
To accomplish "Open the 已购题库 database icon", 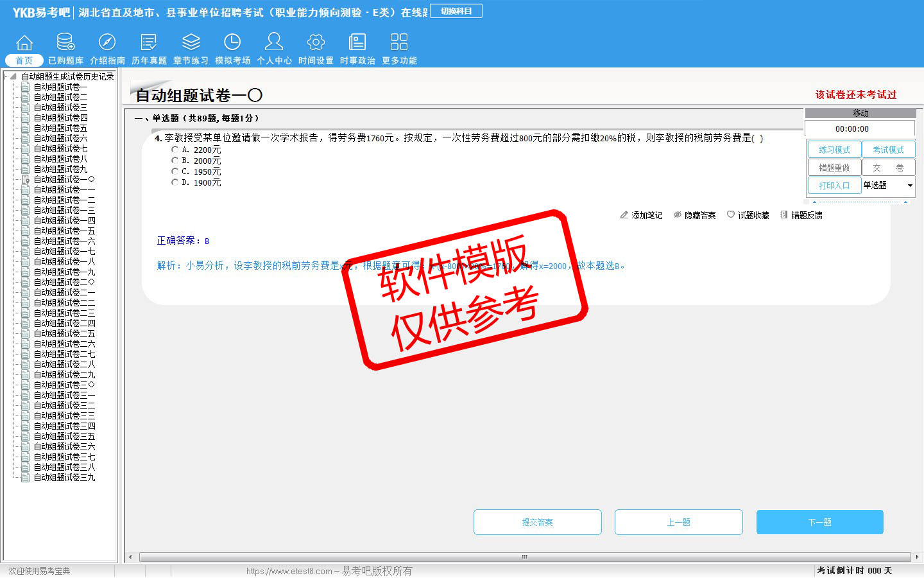I will pos(65,42).
